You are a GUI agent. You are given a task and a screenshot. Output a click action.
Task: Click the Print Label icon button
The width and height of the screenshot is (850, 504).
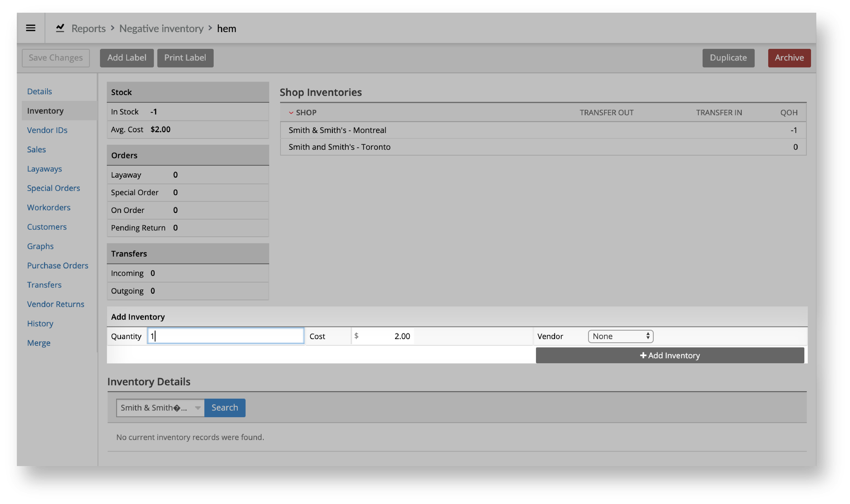point(185,58)
